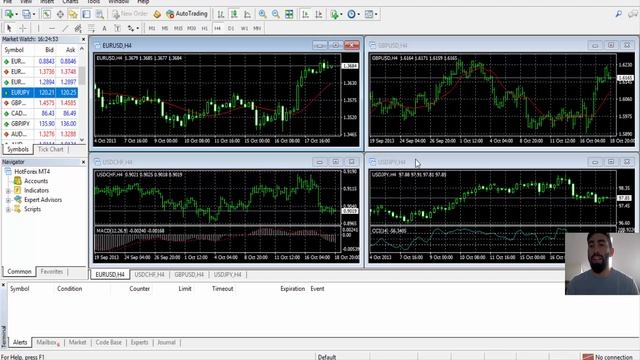Image resolution: width=640 pixels, height=360 pixels.
Task: Expand the Indicators tree node
Action: (x=8, y=191)
